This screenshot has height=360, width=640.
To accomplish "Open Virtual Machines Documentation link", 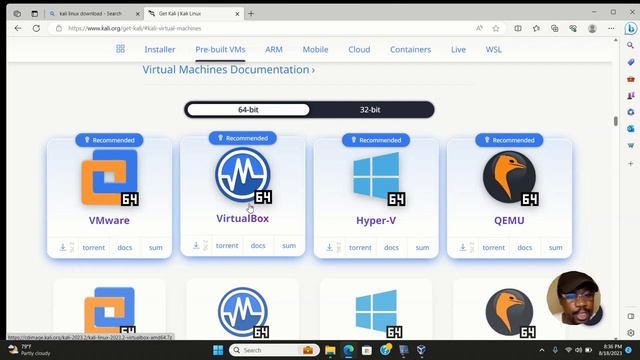I will tap(229, 69).
